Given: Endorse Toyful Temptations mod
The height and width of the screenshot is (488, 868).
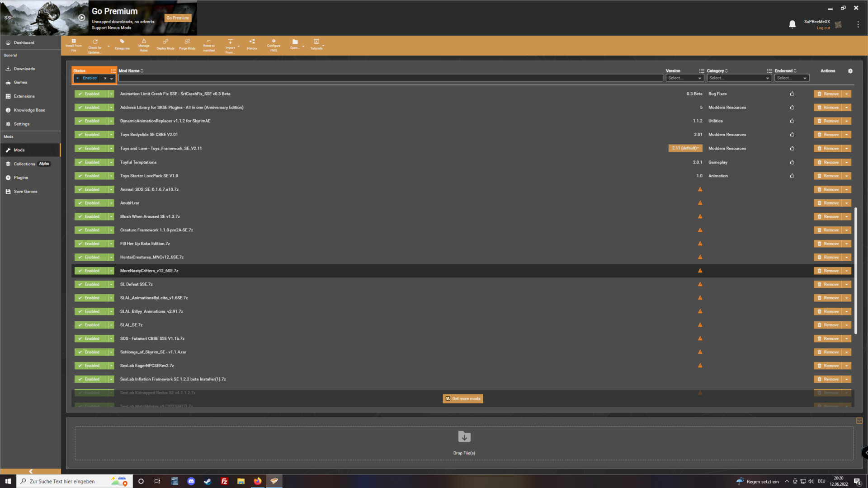Looking at the screenshot, I should point(792,162).
